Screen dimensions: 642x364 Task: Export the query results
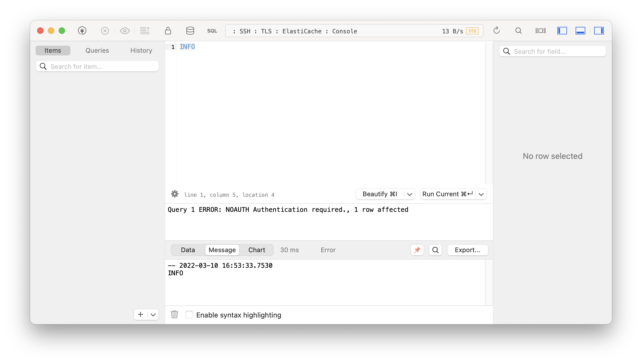pos(468,250)
